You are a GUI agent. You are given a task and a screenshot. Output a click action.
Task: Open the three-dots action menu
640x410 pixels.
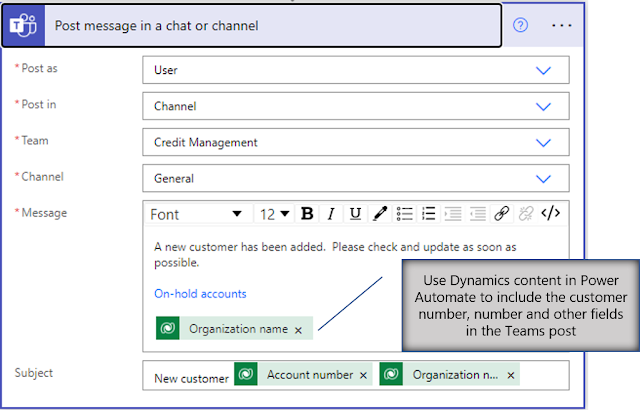pos(560,25)
